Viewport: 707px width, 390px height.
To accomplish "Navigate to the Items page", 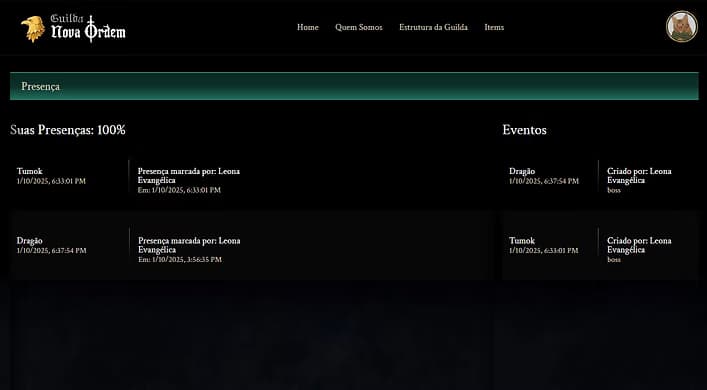I will pos(494,27).
